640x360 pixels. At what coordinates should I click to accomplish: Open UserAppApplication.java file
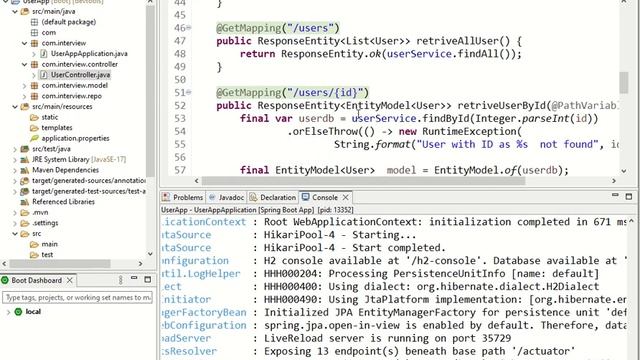89,54
